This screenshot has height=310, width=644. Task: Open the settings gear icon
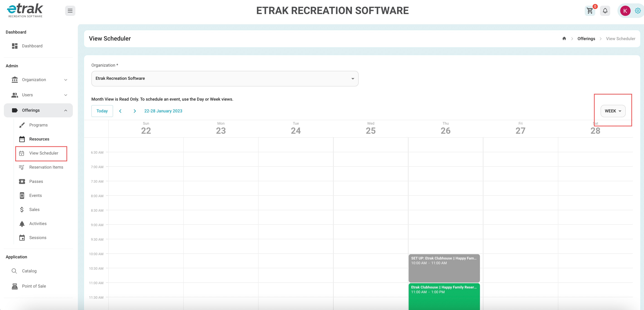coord(638,11)
